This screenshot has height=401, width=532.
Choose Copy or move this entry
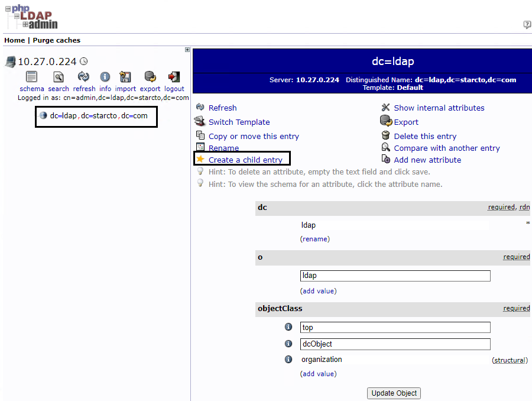point(254,137)
